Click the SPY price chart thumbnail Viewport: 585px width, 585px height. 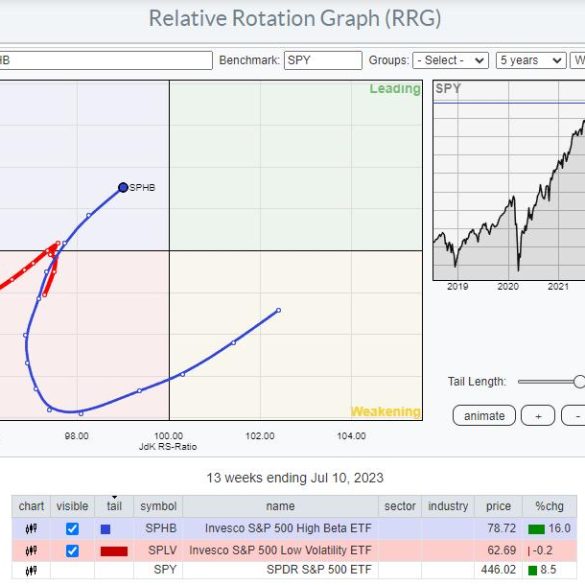(509, 180)
